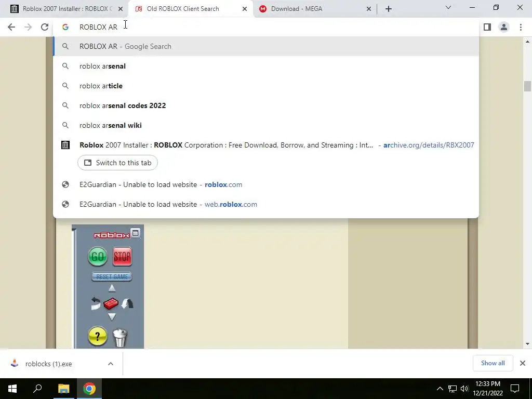The height and width of the screenshot is (399, 532).
Task: Click the RESET GAME button
Action: (x=112, y=276)
